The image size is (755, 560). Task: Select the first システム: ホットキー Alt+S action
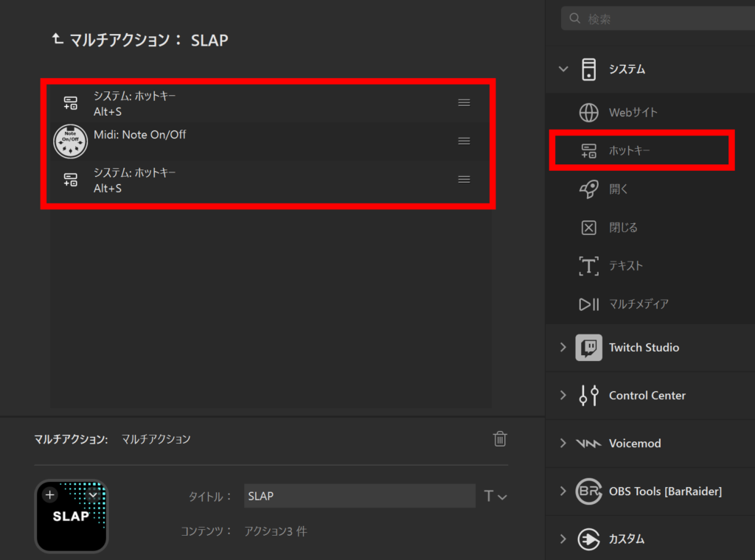(221, 103)
